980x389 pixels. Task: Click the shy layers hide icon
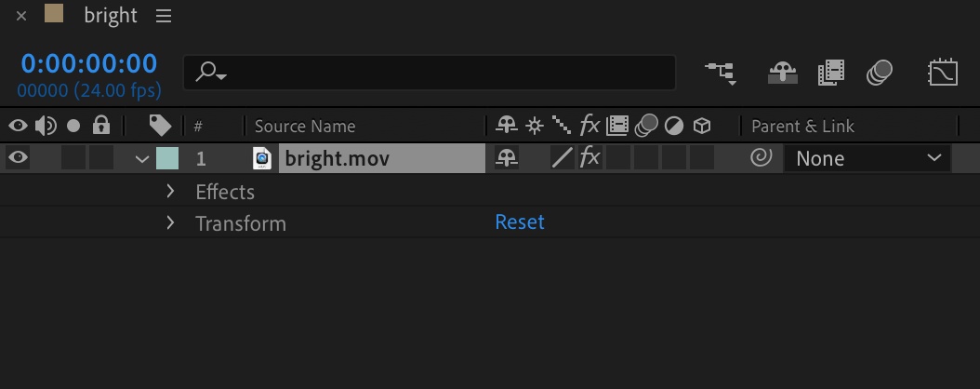pos(782,73)
